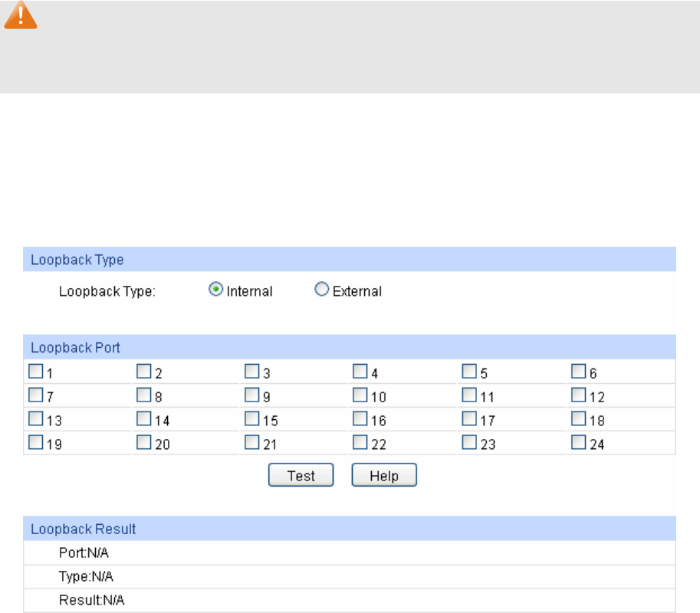Enable the checkbox for port 1
This screenshot has width=700, height=613.
(35, 372)
